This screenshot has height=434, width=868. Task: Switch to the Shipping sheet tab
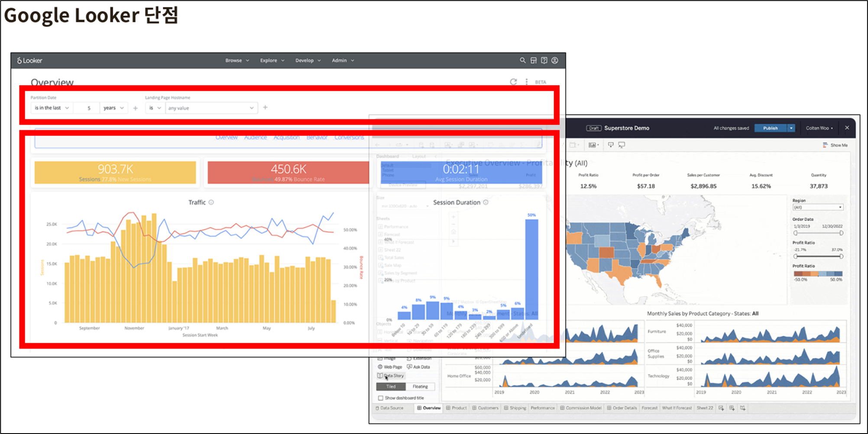click(x=515, y=408)
